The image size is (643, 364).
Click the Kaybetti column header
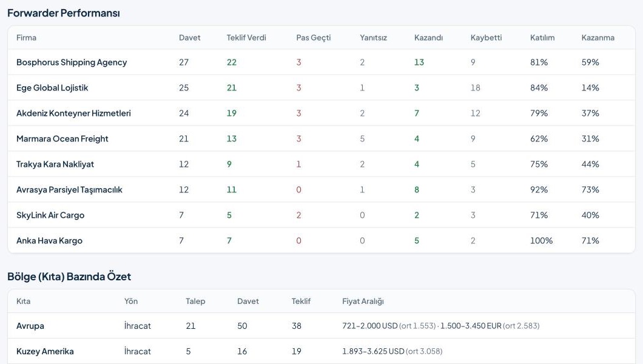[x=486, y=38]
